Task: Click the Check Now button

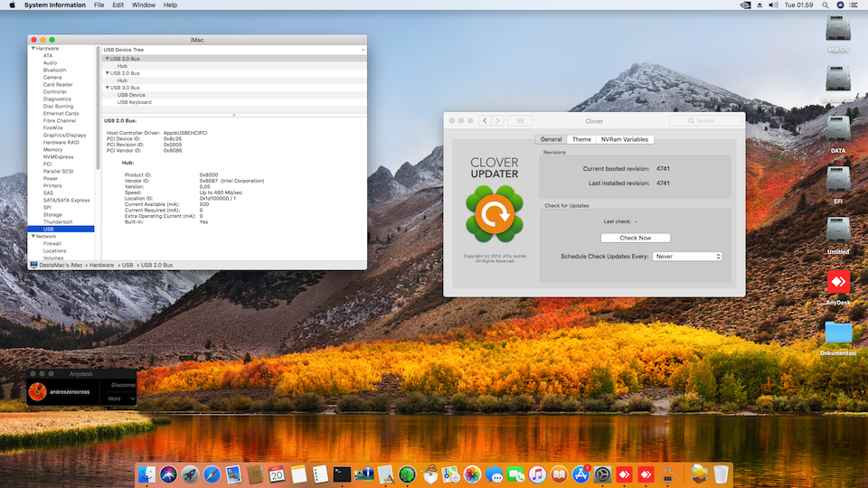Action: click(635, 238)
